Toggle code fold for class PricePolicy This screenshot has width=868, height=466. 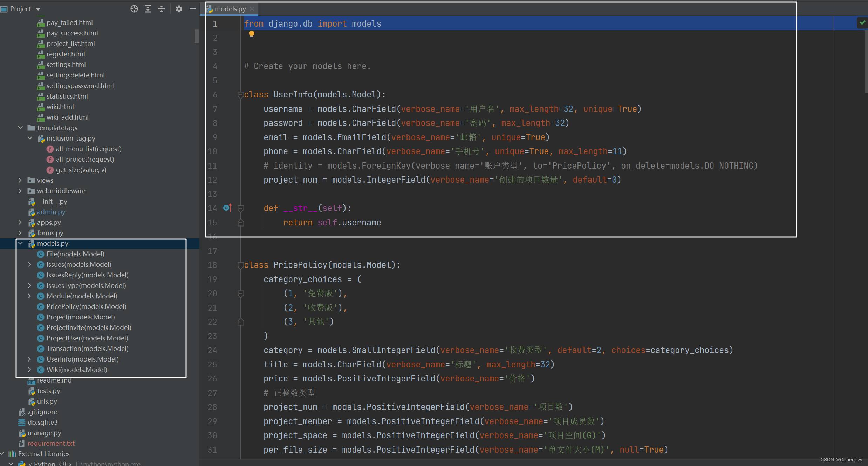240,265
